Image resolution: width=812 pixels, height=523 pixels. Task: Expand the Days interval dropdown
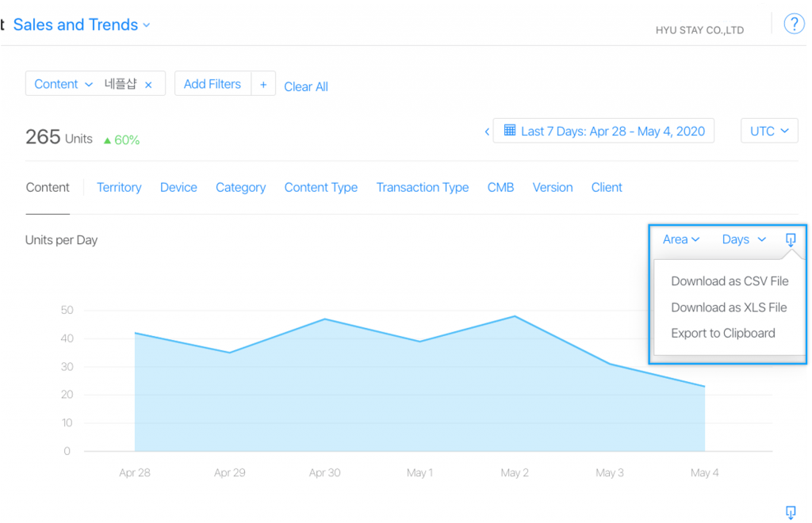[742, 239]
